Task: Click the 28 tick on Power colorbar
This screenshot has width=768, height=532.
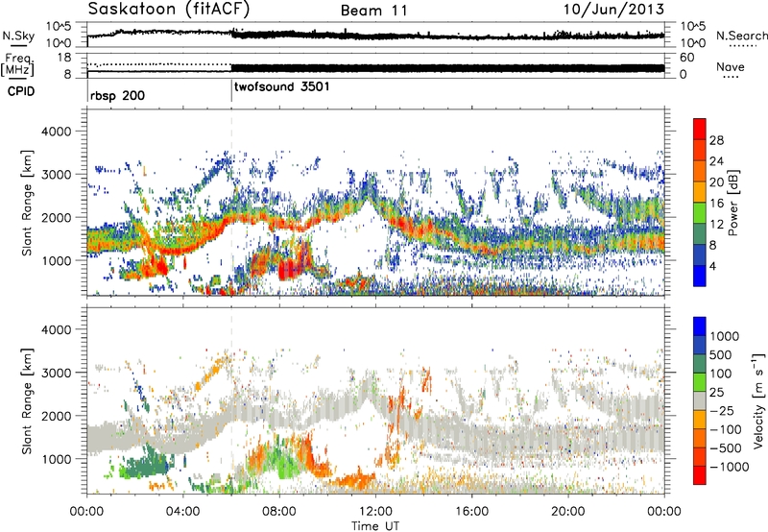Action: [716, 140]
